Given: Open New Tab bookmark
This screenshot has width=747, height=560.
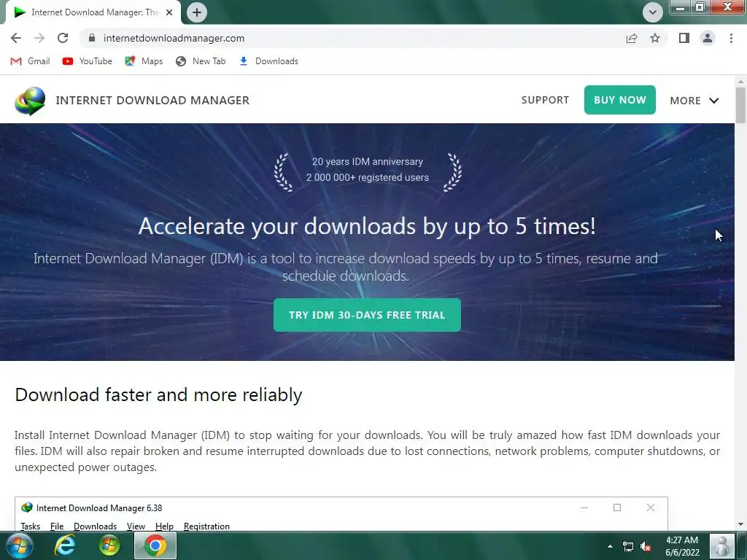Looking at the screenshot, I should [201, 61].
